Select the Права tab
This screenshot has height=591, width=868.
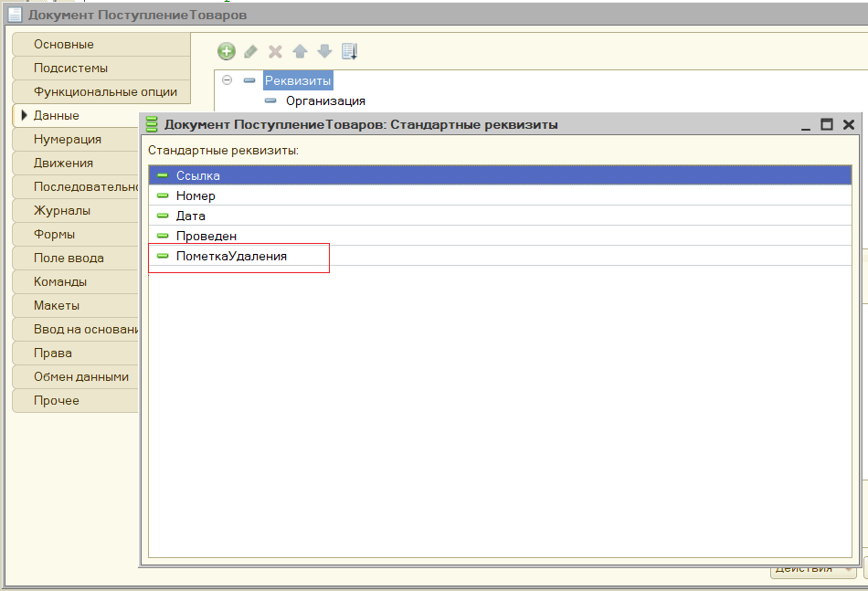coord(53,354)
